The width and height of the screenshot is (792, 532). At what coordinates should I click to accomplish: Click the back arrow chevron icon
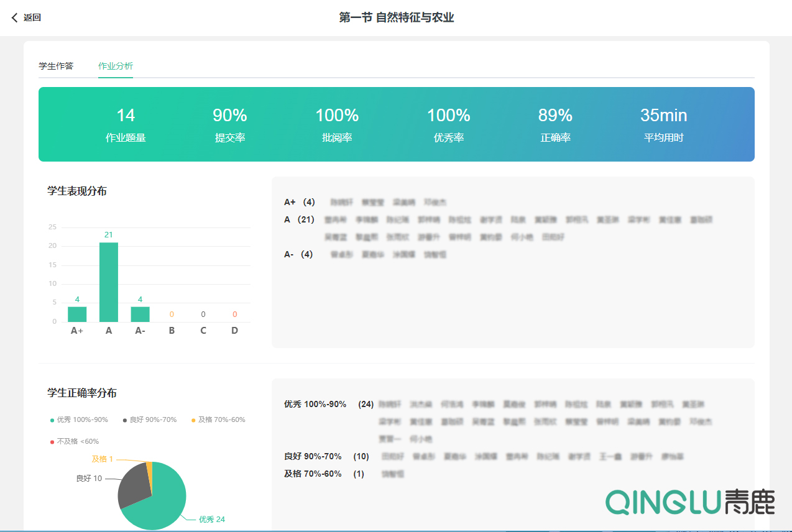click(x=15, y=18)
